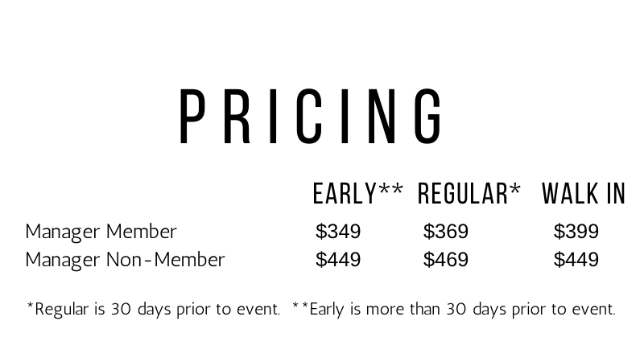The height and width of the screenshot is (362, 644).
Task: Click the WALK IN column header
Action: click(584, 194)
